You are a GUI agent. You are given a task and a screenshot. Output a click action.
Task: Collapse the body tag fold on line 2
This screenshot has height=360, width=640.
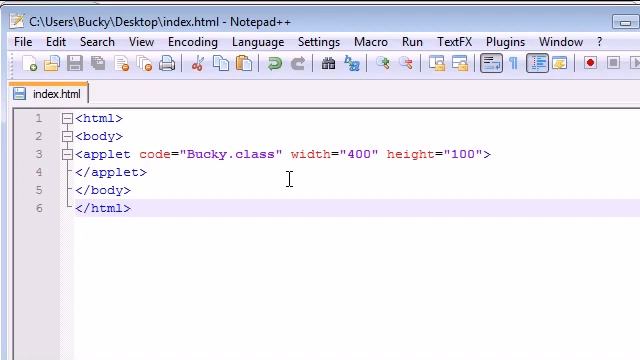point(67,136)
